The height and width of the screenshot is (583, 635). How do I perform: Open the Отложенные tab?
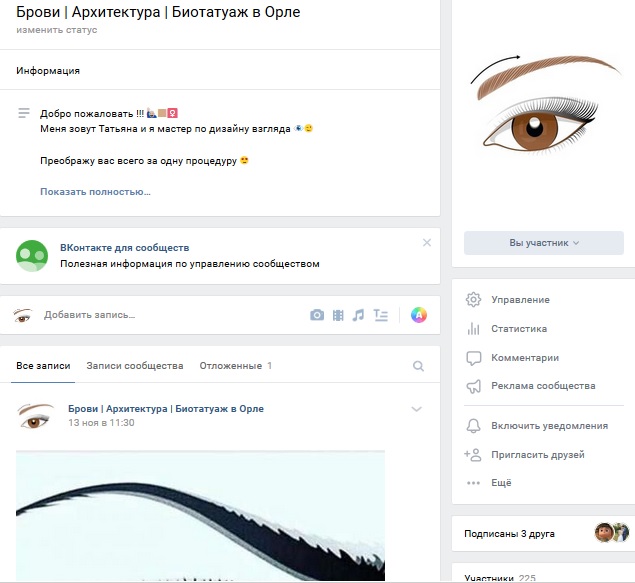click(235, 366)
